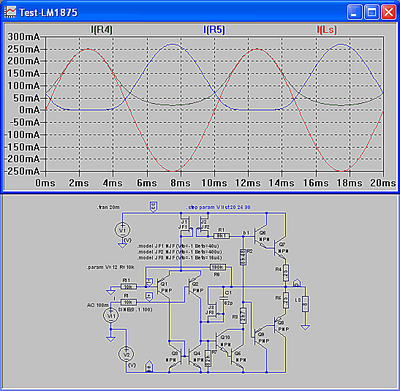
Task: Click resistor R2 below node b1
Action: pos(243,257)
